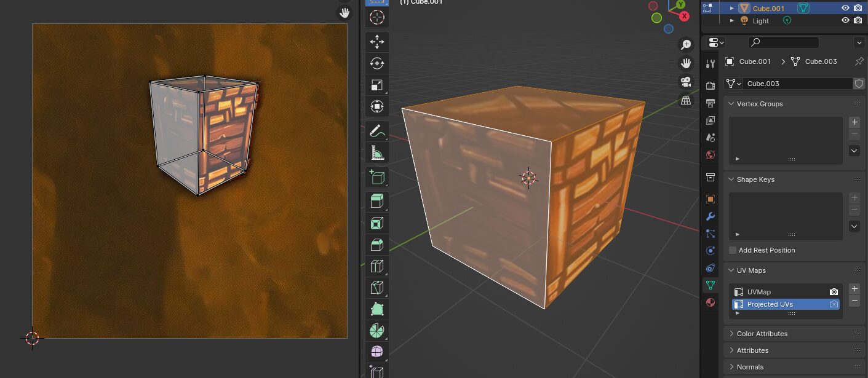Click the plus button to add a UV map
The image size is (868, 378).
(x=854, y=288)
